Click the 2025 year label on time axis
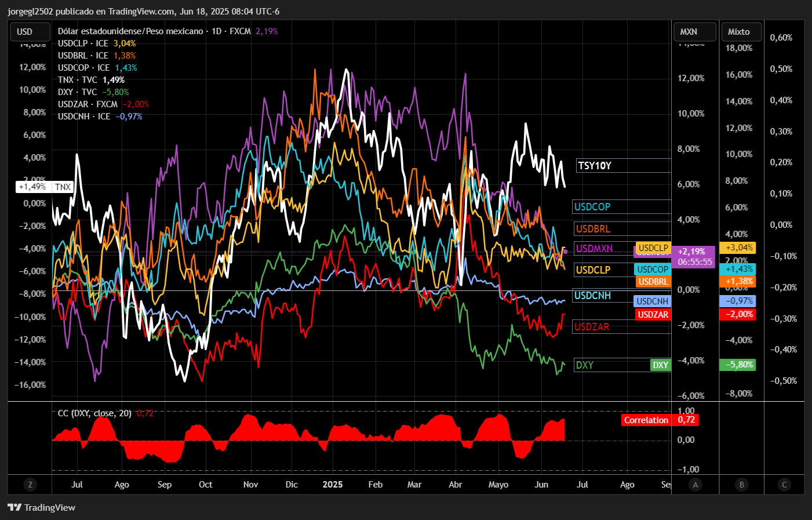Image resolution: width=812 pixels, height=520 pixels. pyautogui.click(x=333, y=485)
